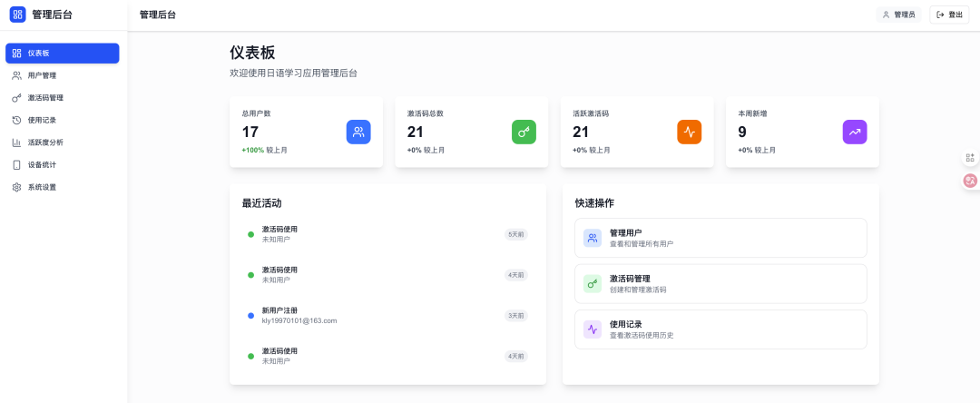
Task: Click the pulse icon in 使用记录 quick action
Action: tap(593, 329)
